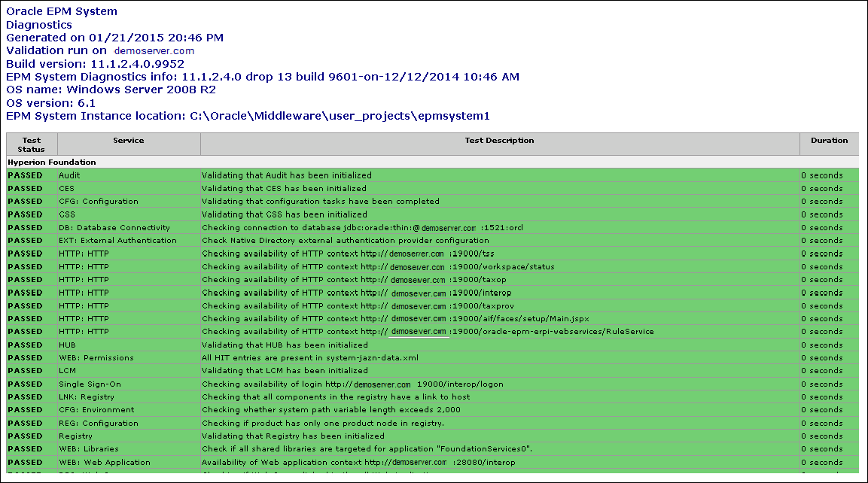The height and width of the screenshot is (483, 868).
Task: Click the Test Status column header
Action: point(32,144)
